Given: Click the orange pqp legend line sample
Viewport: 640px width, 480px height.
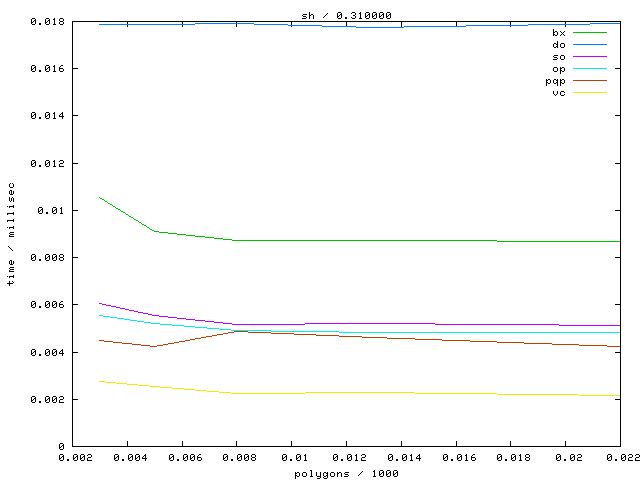Looking at the screenshot, I should pyautogui.click(x=590, y=81).
